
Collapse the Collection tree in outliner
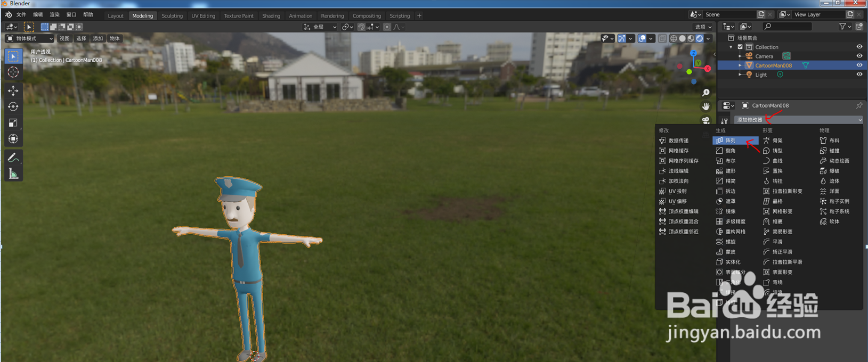click(x=731, y=47)
